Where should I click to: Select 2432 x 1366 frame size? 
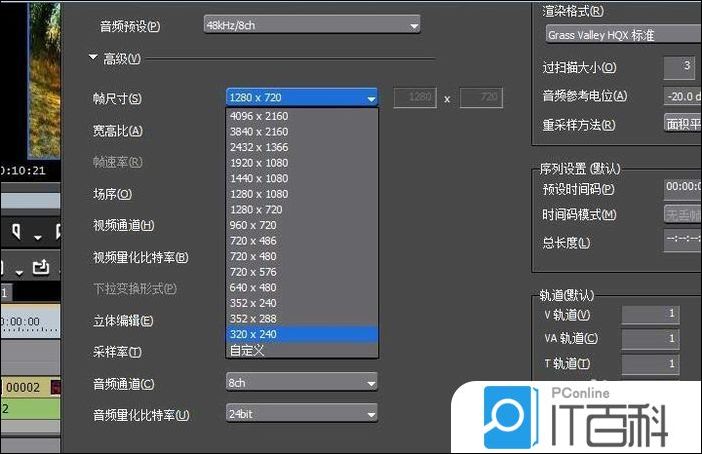pyautogui.click(x=302, y=147)
